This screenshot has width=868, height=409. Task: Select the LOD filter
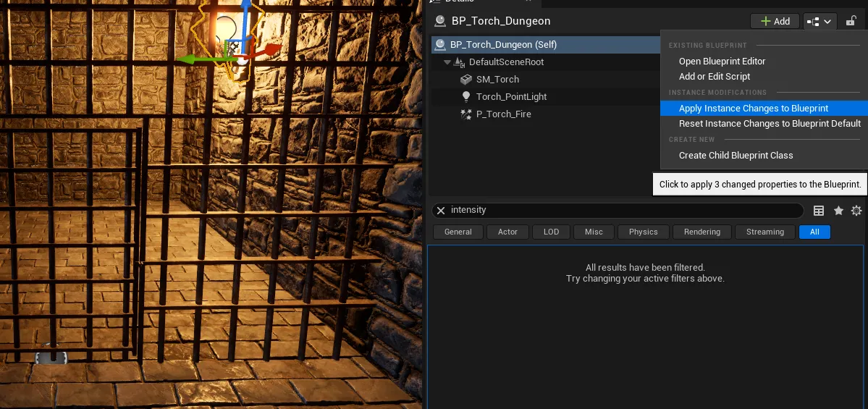552,232
